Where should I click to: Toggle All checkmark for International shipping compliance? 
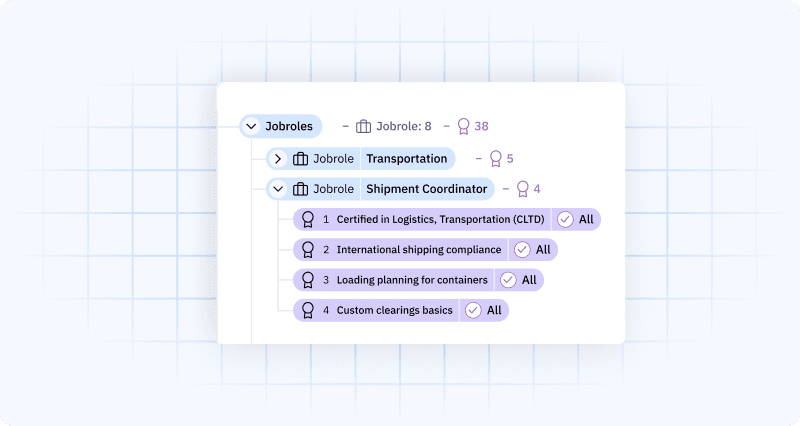tap(522, 250)
